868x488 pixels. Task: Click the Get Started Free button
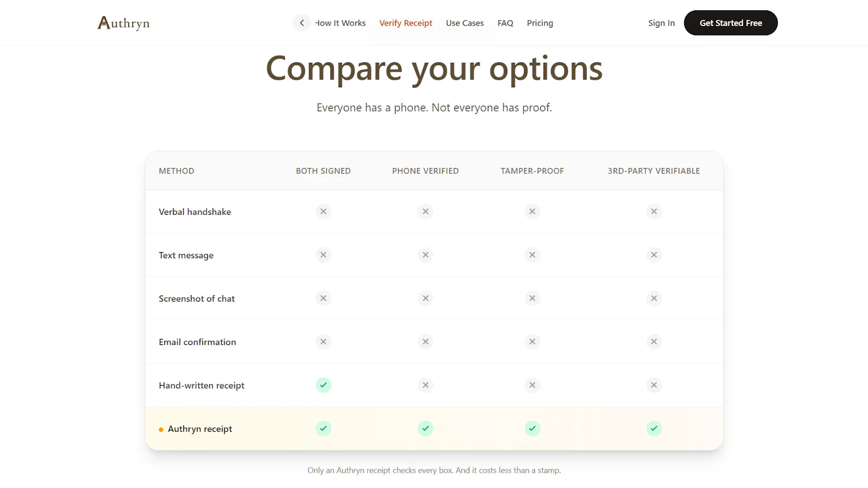[x=731, y=23]
